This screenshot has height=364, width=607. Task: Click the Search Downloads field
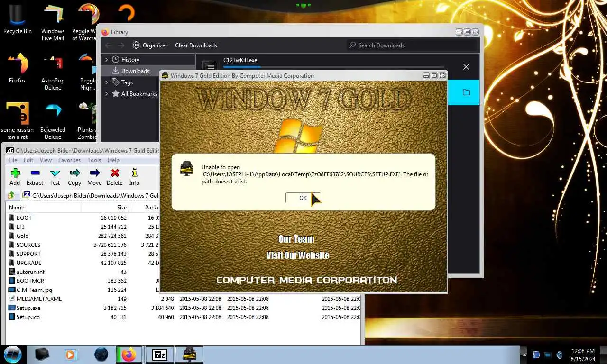(412, 45)
